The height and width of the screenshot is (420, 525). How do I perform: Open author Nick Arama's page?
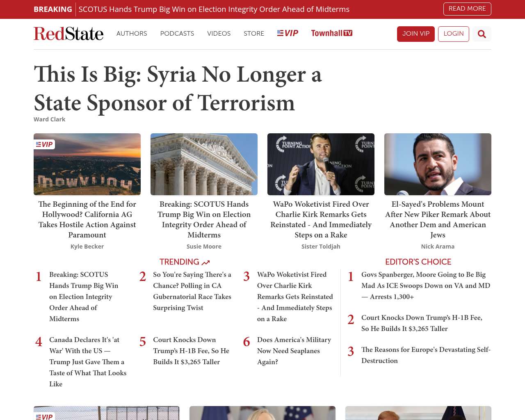(438, 247)
